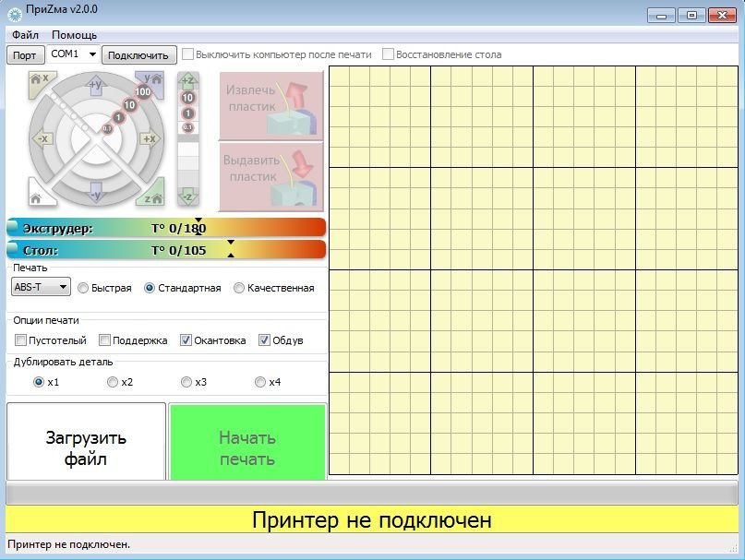Click the Загрузить файл button
745x560 pixels.
[x=86, y=447]
